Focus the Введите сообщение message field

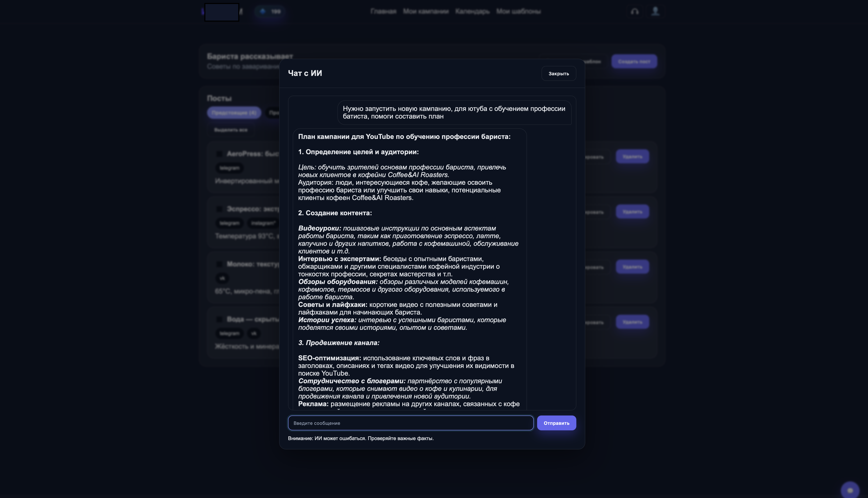[x=410, y=423]
